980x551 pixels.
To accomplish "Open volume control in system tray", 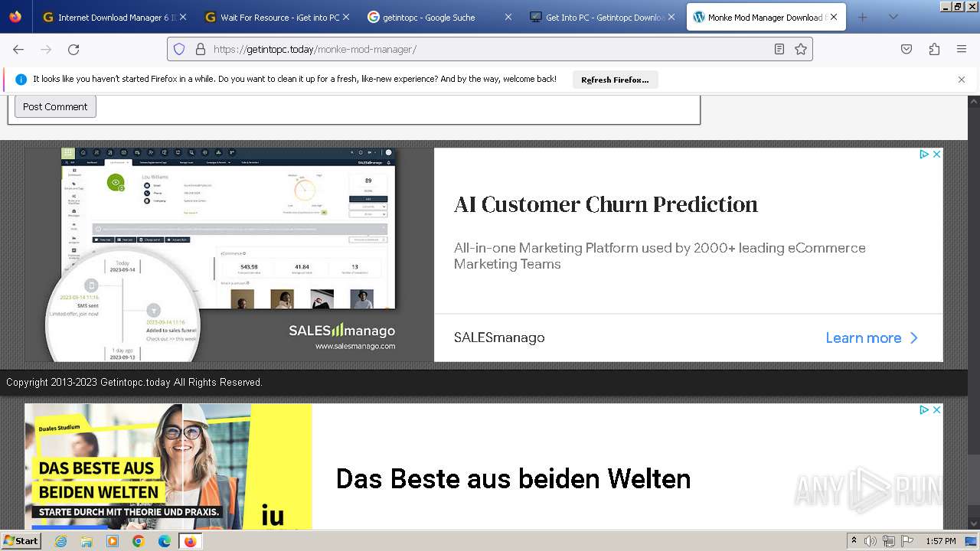I will (x=871, y=541).
